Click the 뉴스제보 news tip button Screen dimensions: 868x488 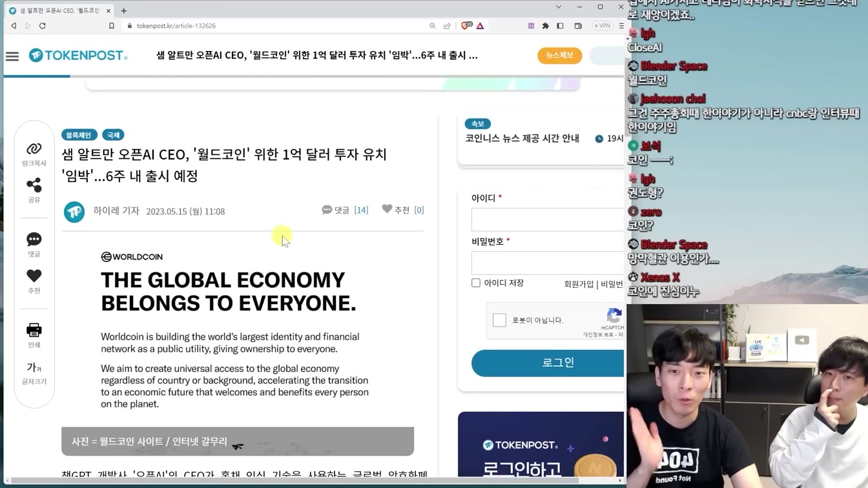(x=559, y=56)
